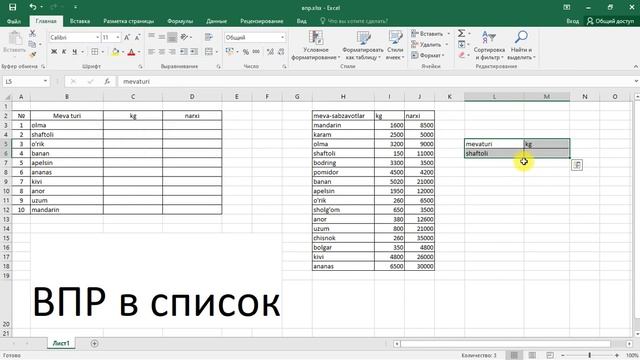Click the insert function fx icon

point(107,82)
